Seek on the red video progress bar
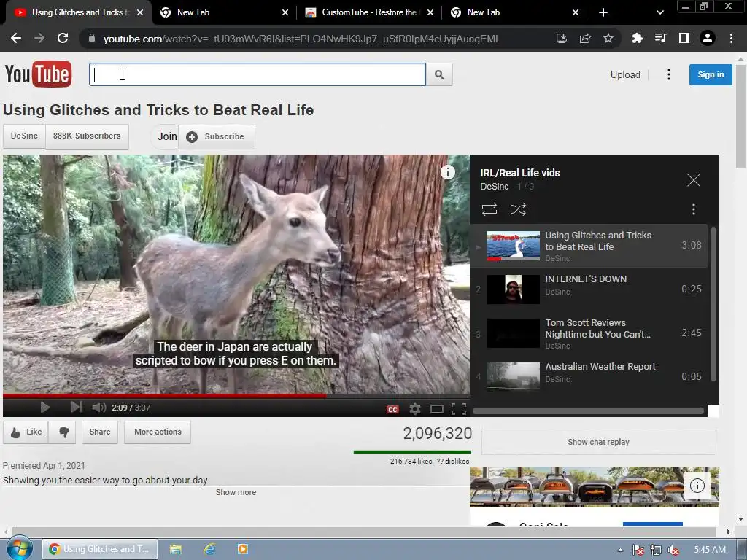The width and height of the screenshot is (747, 560). (236, 396)
